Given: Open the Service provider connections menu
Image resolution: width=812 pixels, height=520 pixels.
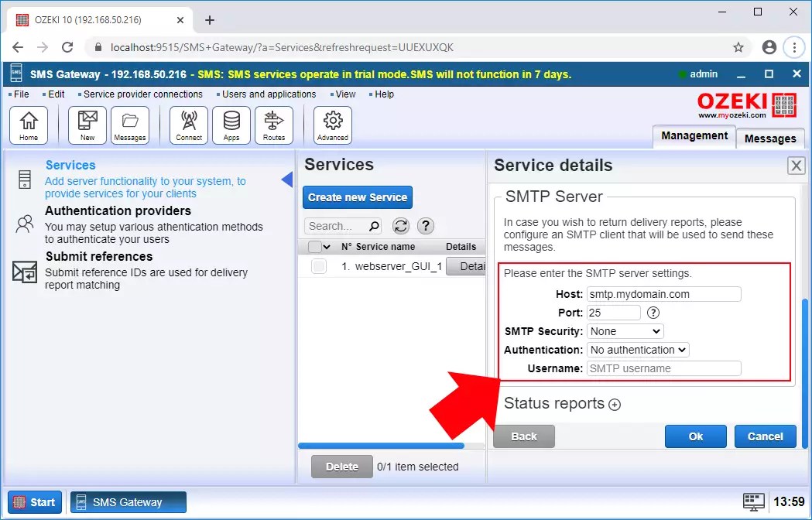Looking at the screenshot, I should tap(142, 94).
